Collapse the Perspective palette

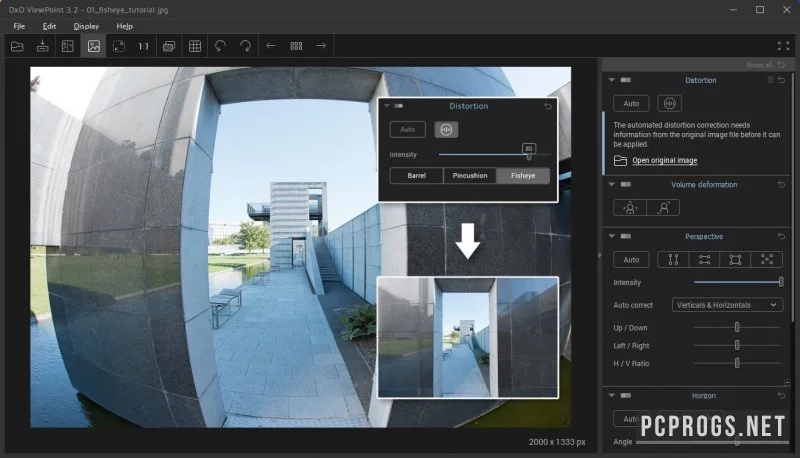click(611, 236)
